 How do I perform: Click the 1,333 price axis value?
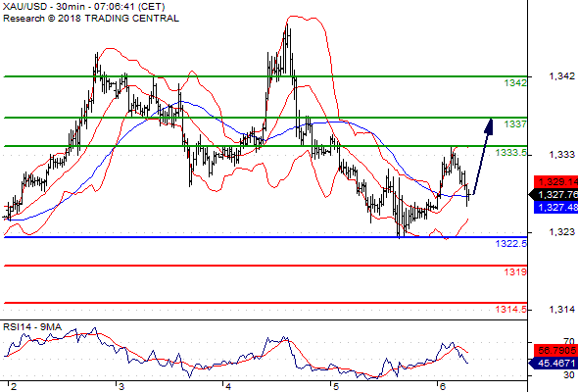tap(561, 154)
